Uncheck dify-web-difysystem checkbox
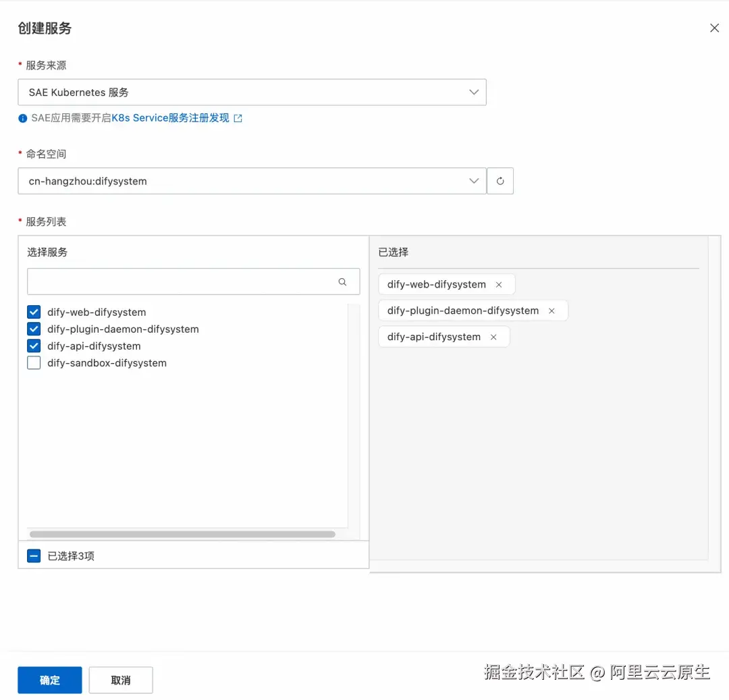729x700 pixels. click(x=34, y=312)
